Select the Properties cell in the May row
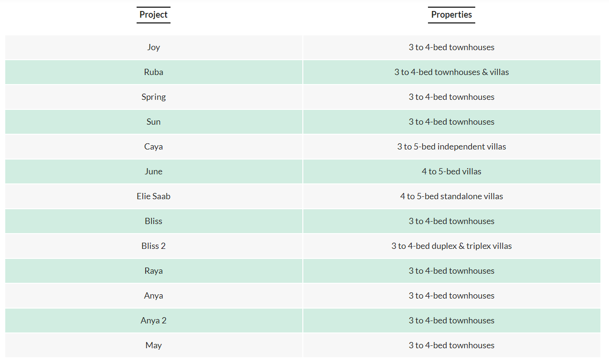The width and height of the screenshot is (609, 364). click(451, 345)
